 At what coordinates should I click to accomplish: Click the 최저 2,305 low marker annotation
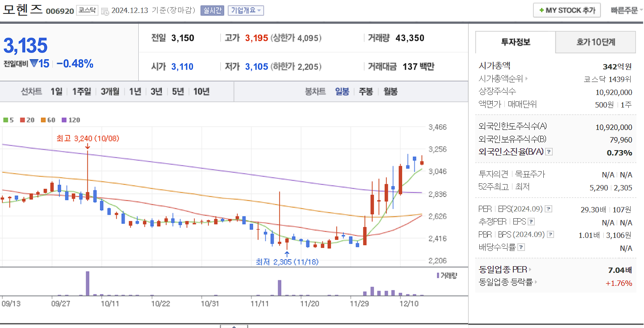tap(286, 261)
